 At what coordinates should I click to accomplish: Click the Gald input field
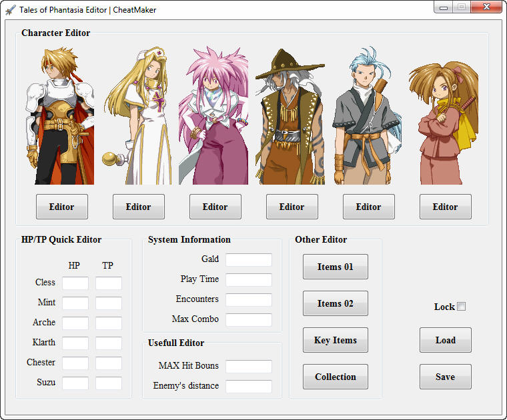coord(248,259)
